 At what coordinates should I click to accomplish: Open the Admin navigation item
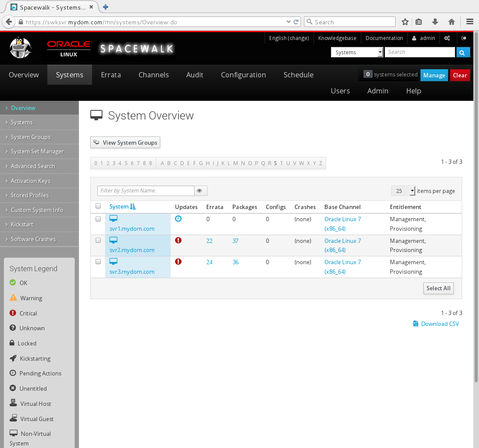point(377,91)
